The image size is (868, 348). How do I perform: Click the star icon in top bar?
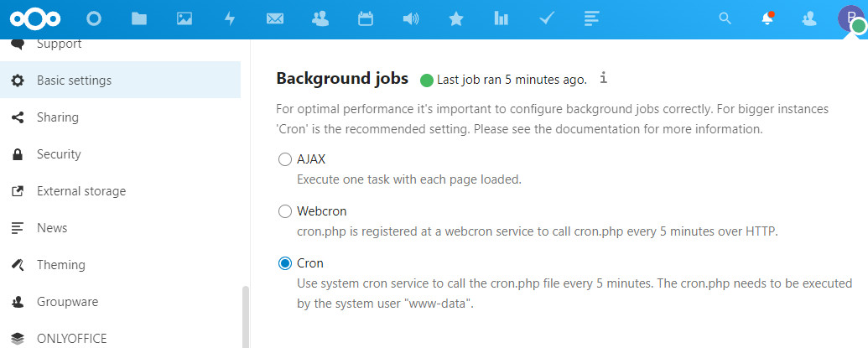point(455,18)
